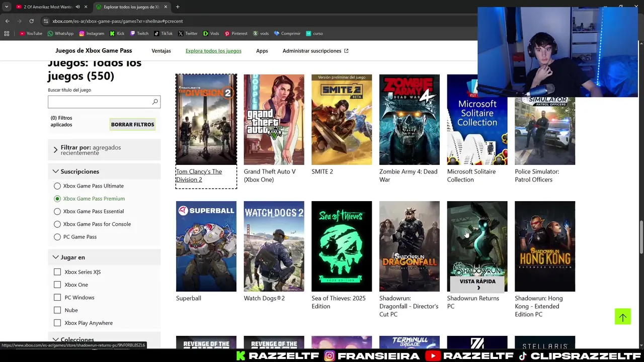Open the curso bookmark
Viewport: 644px width, 362px height.
[x=314, y=34]
